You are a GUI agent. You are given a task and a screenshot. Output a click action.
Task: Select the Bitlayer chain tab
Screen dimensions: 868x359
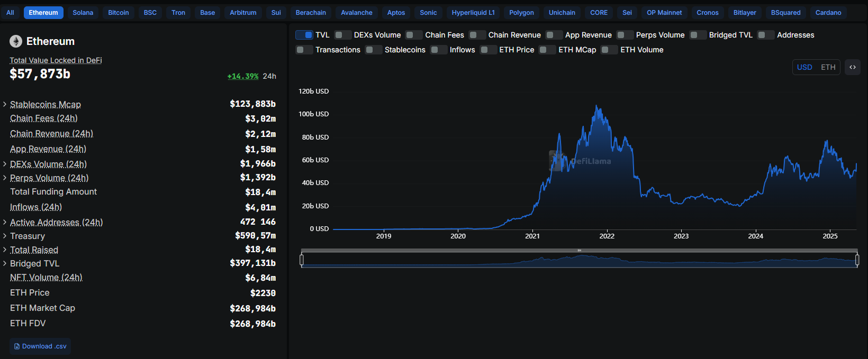click(x=745, y=13)
